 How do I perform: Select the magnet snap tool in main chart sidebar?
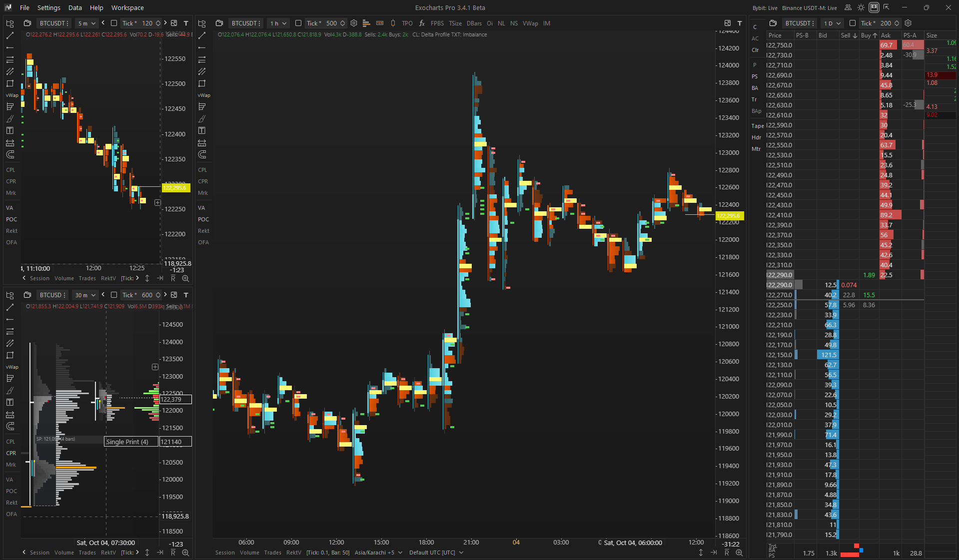coord(202,154)
